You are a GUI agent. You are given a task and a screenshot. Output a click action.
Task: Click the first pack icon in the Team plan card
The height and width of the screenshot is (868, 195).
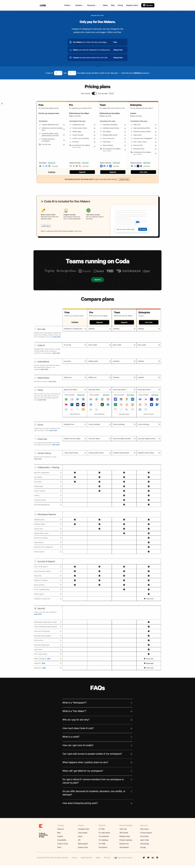pos(101,166)
